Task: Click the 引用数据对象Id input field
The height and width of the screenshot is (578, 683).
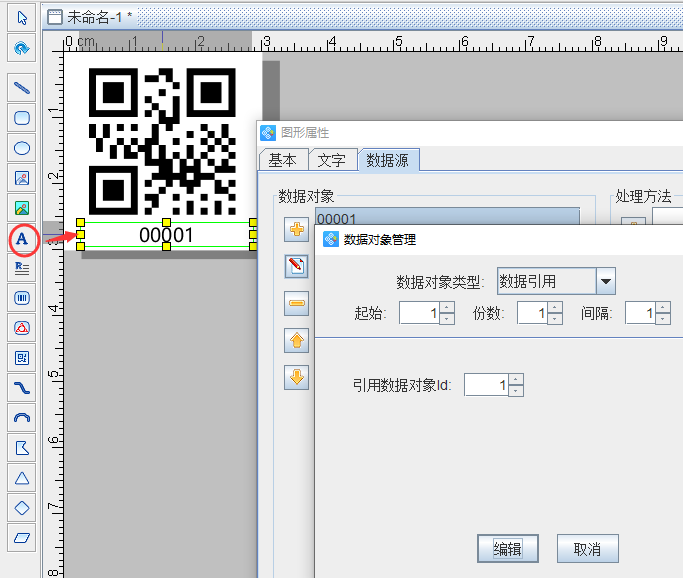Action: point(486,385)
